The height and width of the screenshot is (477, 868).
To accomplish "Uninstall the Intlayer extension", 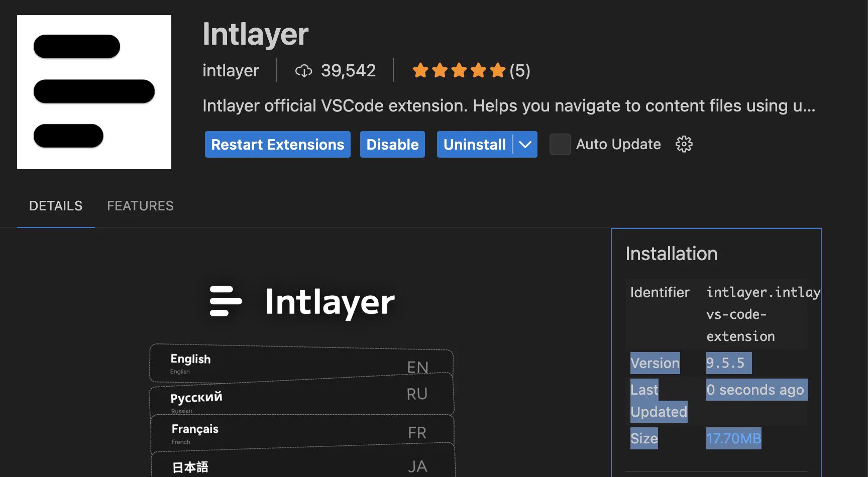I will click(475, 145).
